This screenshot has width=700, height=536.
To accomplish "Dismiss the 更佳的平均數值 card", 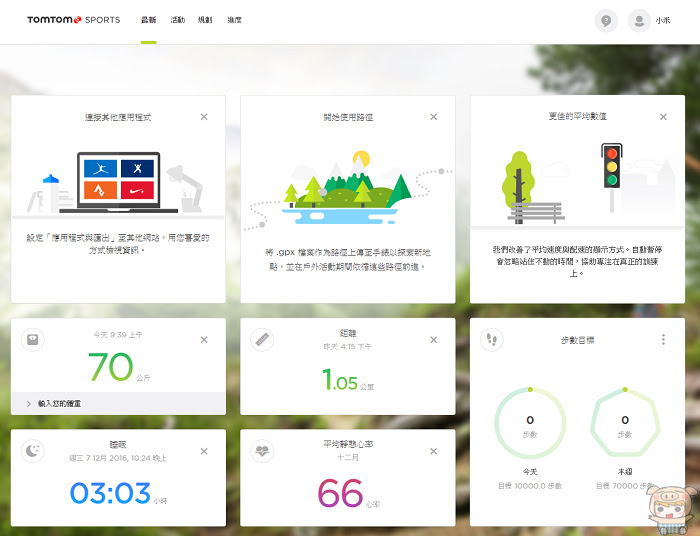I will coord(663,117).
